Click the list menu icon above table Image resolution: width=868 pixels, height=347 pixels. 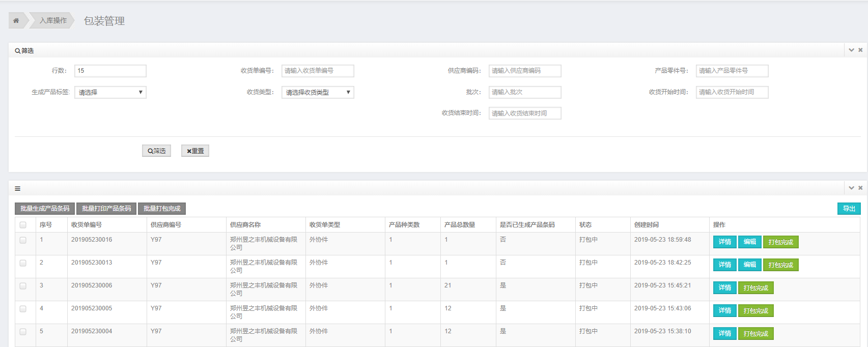[18, 189]
